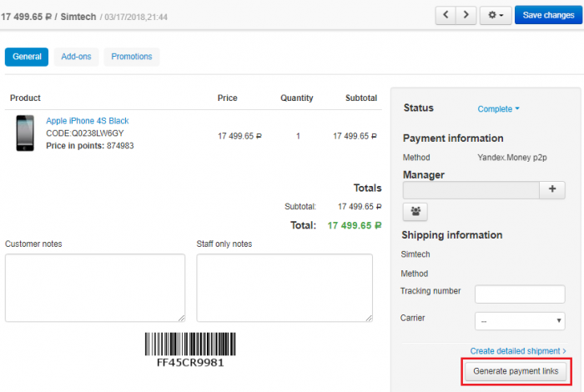Click the user group icon button
The height and width of the screenshot is (392, 584).
(x=415, y=212)
